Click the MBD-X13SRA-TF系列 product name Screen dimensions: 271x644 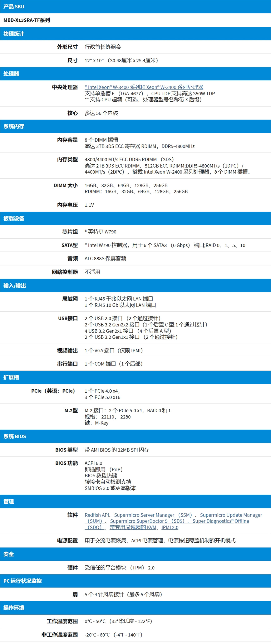pyautogui.click(x=27, y=20)
